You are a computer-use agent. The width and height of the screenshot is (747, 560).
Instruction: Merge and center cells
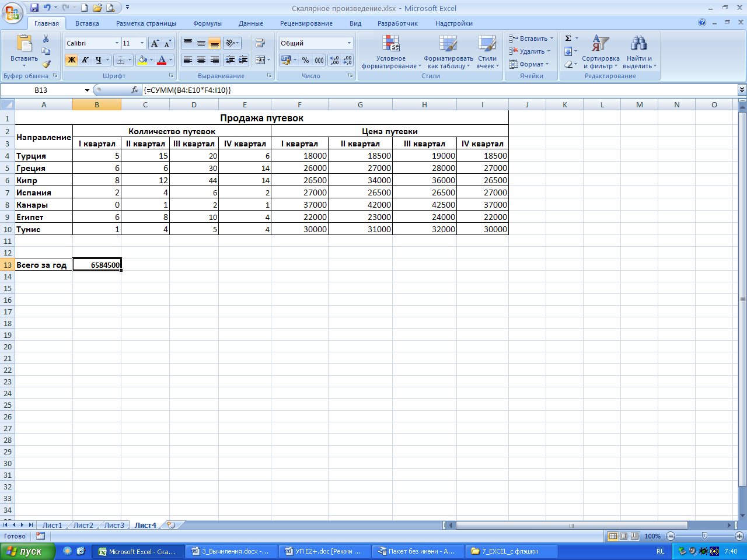(260, 60)
